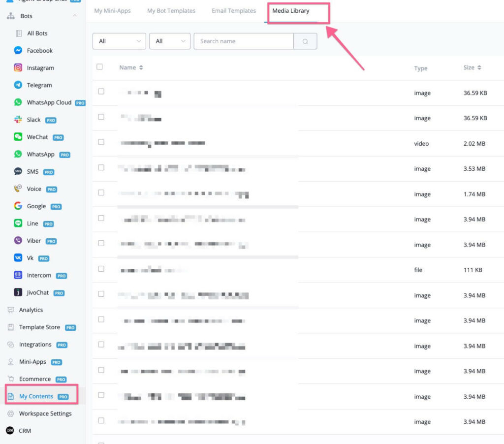The width and height of the screenshot is (504, 444).
Task: Select the checkbox for the 111 KB file
Action: 101,269
